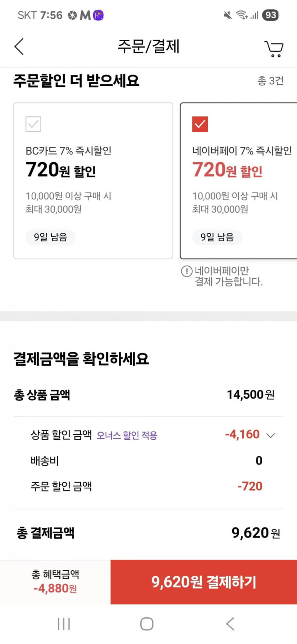Uncheck the 네이버페이 7% 즉시할인 checkbox

tap(200, 124)
